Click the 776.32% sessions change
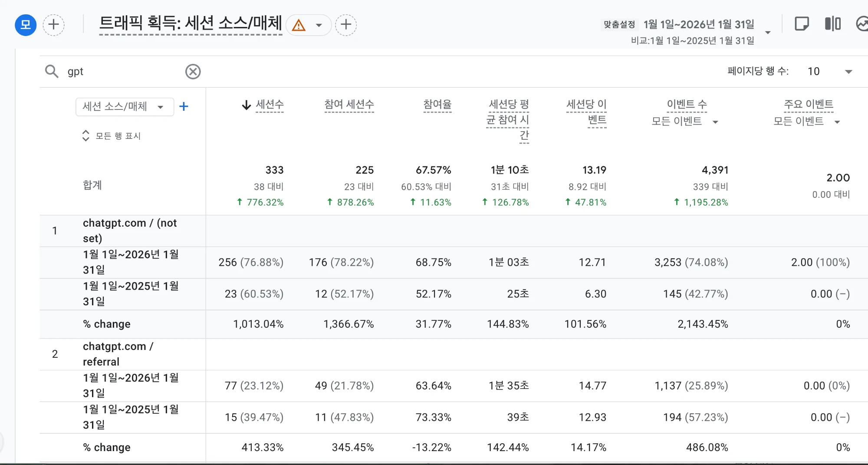This screenshot has width=868, height=465. 260,202
